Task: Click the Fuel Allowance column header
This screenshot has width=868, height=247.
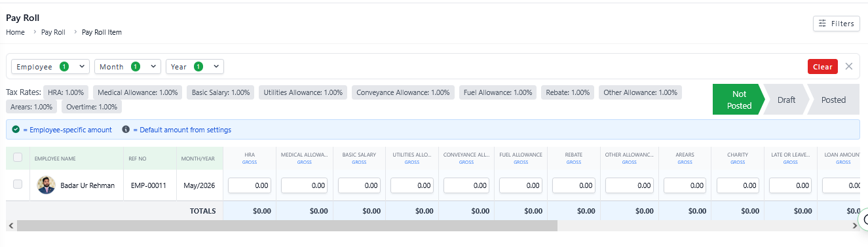Action: pyautogui.click(x=520, y=158)
